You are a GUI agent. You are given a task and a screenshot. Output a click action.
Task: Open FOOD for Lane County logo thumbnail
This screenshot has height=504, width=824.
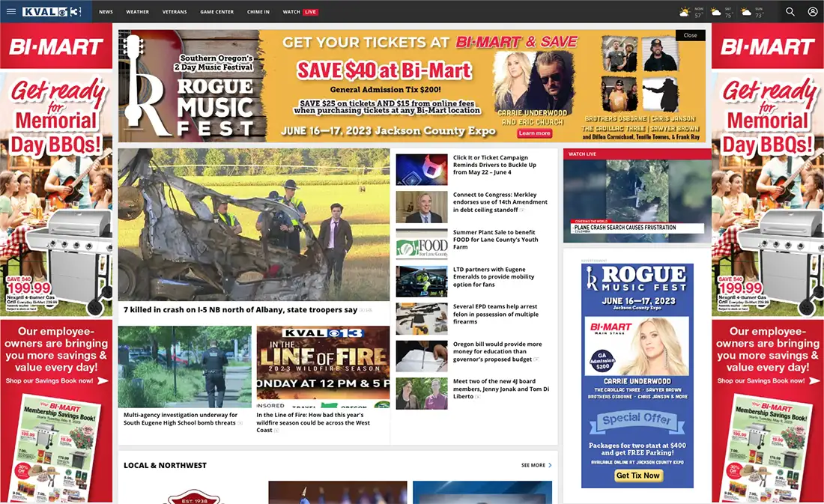pyautogui.click(x=422, y=244)
